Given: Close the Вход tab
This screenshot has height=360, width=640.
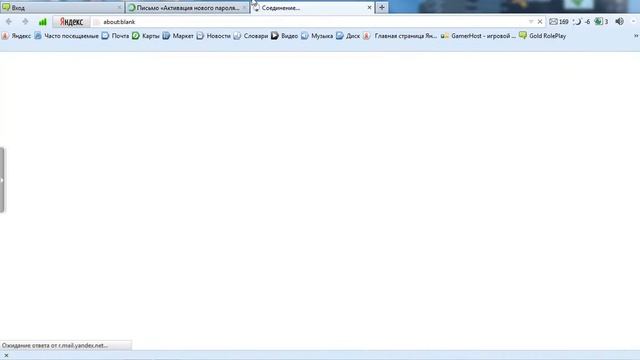Looking at the screenshot, I should tap(119, 8).
